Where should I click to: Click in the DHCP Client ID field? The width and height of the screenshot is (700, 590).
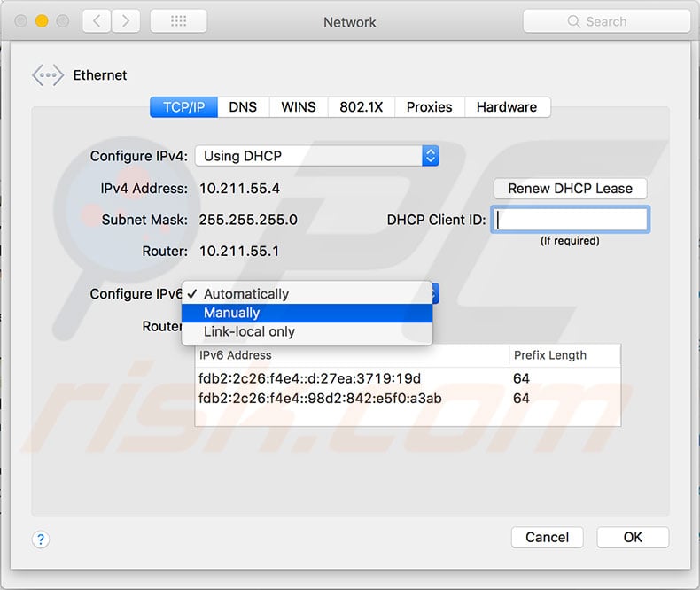point(570,220)
